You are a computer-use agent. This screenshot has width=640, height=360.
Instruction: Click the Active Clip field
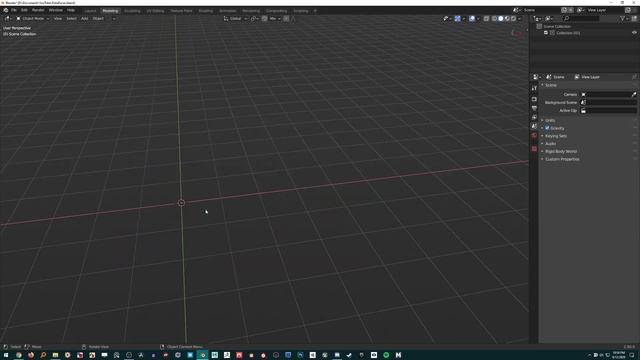[608, 111]
